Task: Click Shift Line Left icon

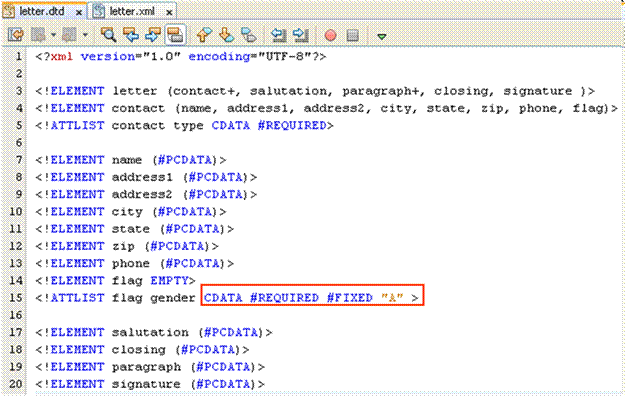Action: tap(279, 35)
